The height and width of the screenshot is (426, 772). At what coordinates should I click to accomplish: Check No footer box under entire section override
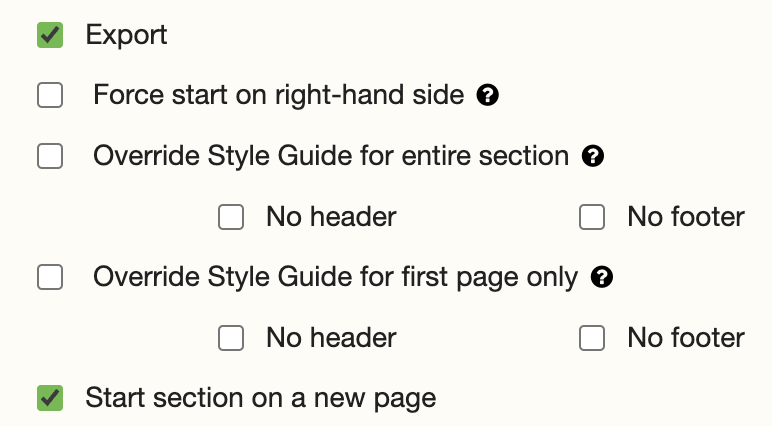(x=592, y=217)
